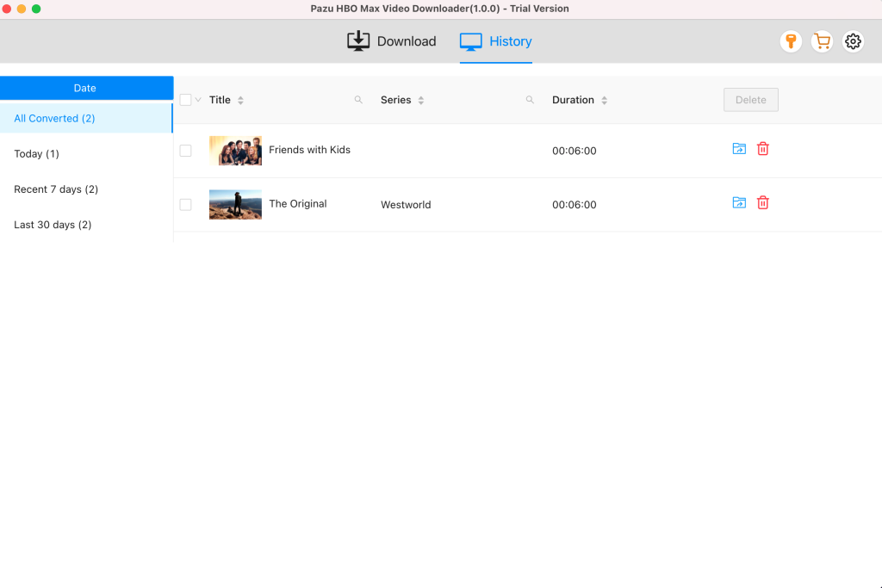Click the Duration column header label
This screenshot has width=882, height=588.
click(573, 100)
